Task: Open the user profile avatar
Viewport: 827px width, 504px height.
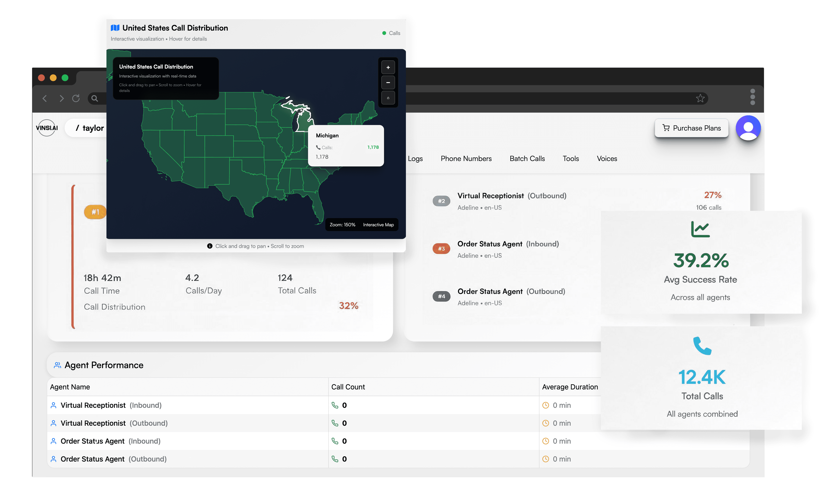Action: (x=748, y=128)
